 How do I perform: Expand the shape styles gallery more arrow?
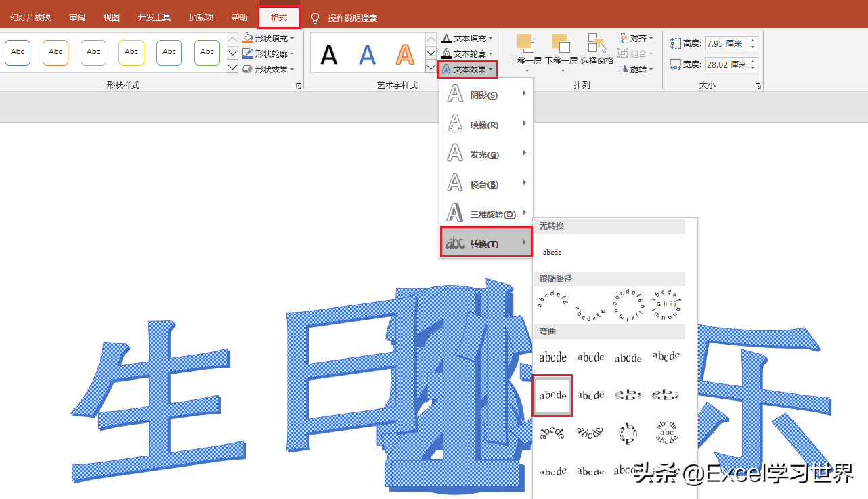(232, 67)
